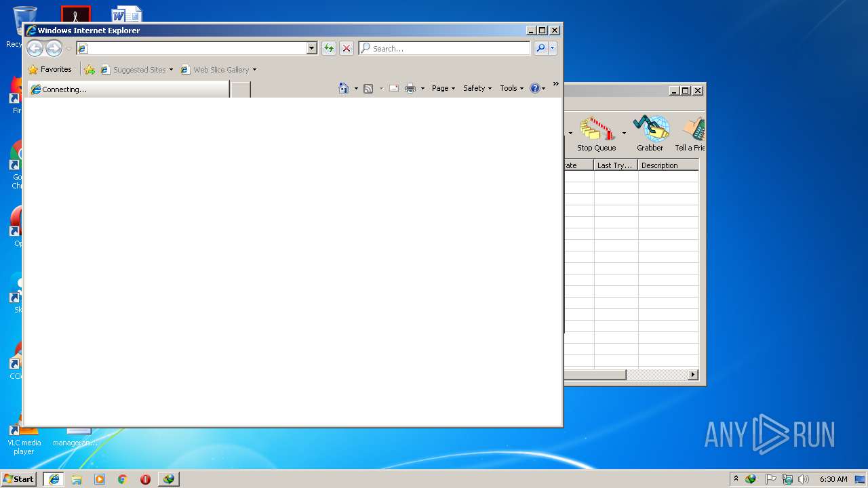Open Stop Queue dropdown arrow
868x488 pixels.
[x=624, y=134]
